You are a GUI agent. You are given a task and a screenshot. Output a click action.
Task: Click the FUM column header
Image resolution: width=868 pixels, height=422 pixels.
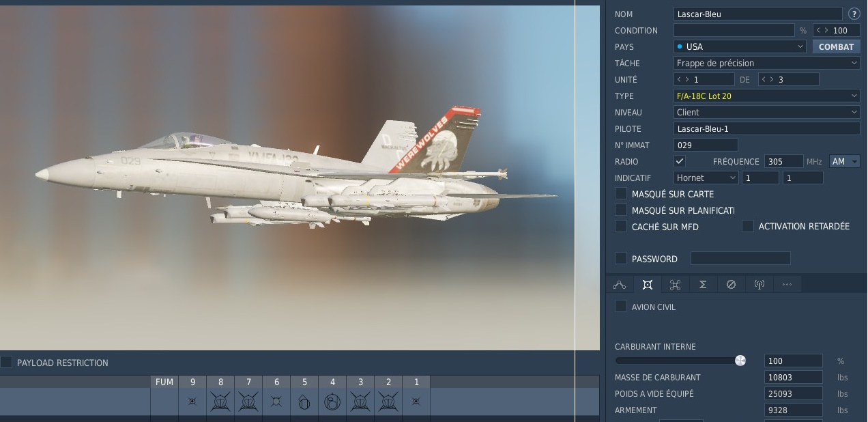point(164,382)
